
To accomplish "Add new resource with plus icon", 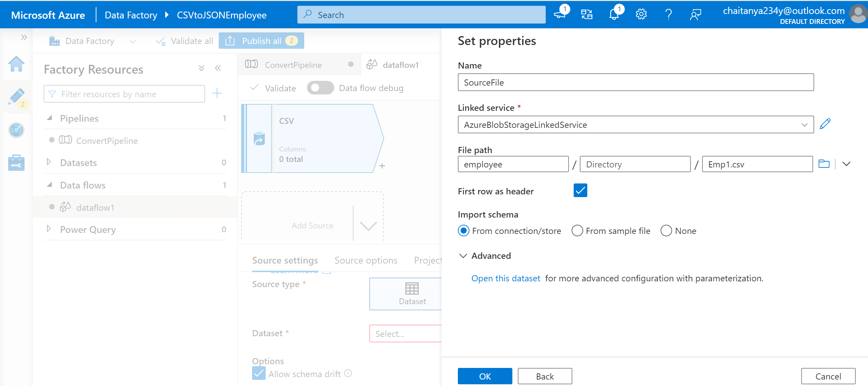I will point(217,93).
